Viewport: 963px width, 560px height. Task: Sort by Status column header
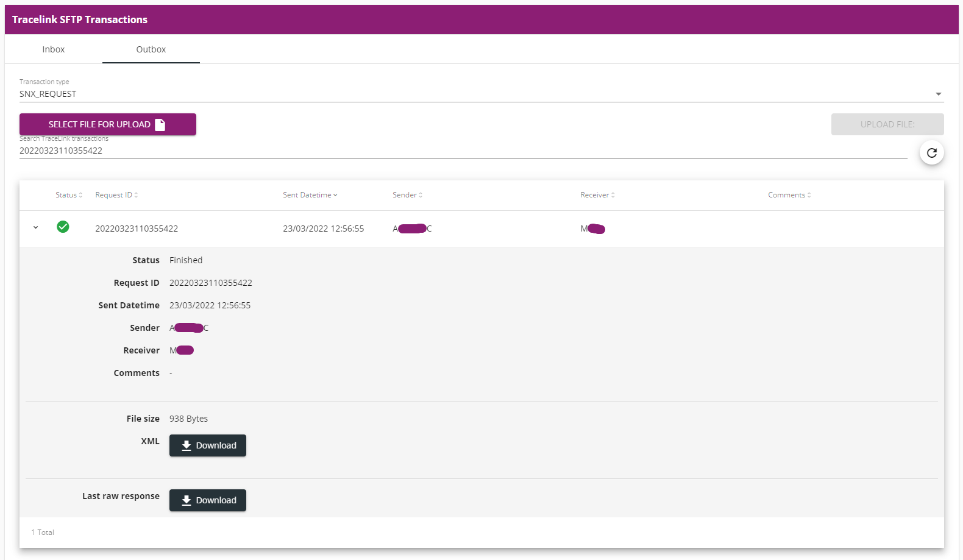click(69, 195)
